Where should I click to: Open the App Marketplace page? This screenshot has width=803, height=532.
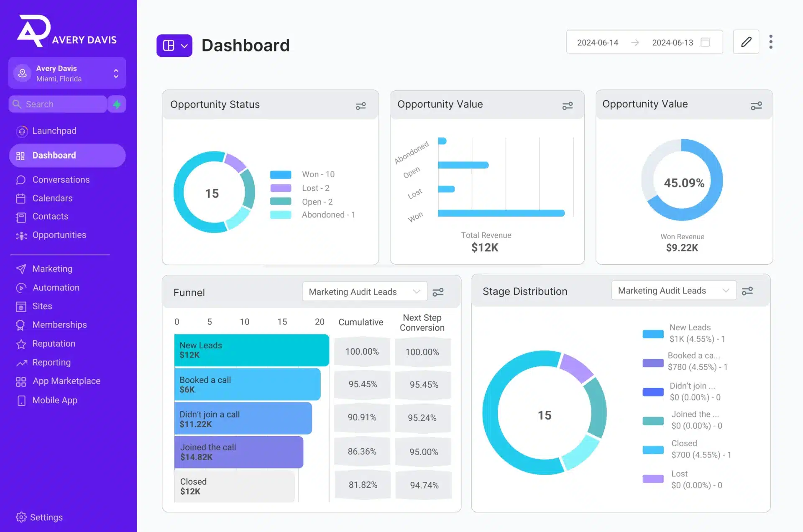(66, 381)
